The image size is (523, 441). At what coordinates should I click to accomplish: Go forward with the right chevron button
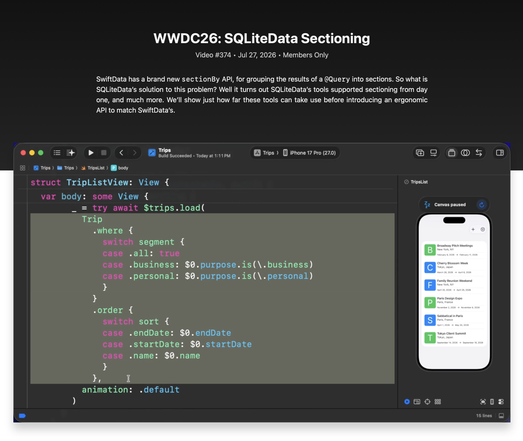134,153
